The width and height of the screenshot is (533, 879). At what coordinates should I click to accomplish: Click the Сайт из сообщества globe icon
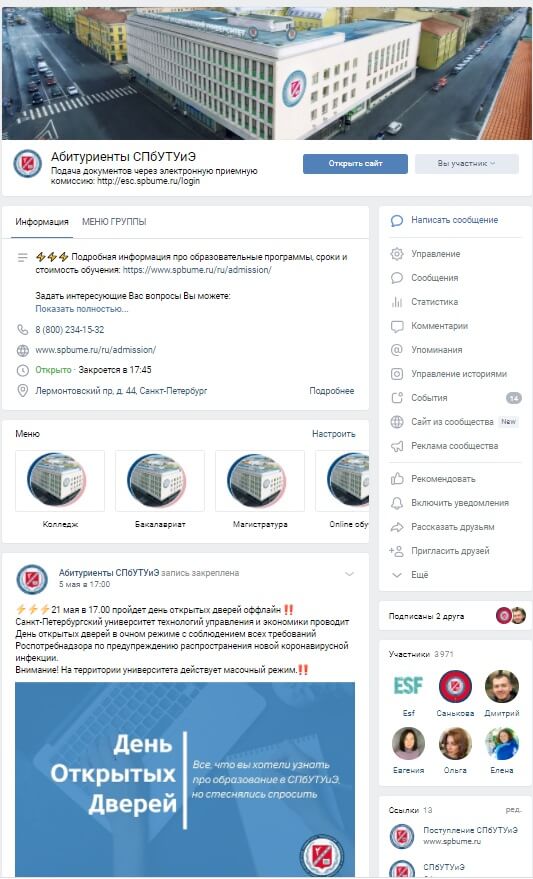click(x=397, y=422)
